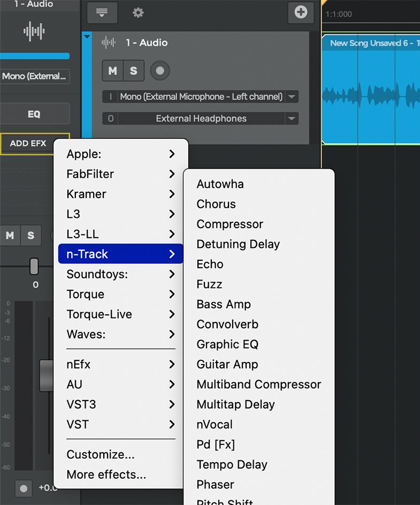This screenshot has width=420, height=505.
Task: Add a new track with plus button
Action: click(301, 12)
